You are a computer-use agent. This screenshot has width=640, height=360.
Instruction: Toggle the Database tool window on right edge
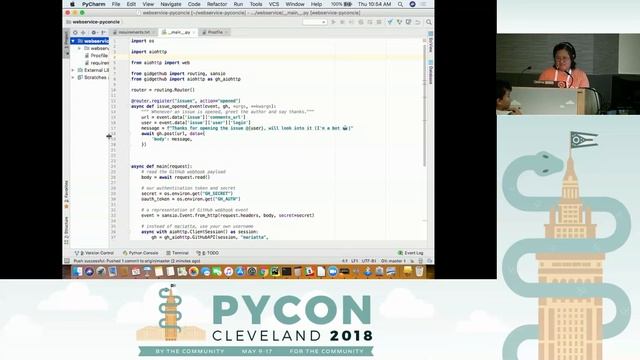[431, 72]
